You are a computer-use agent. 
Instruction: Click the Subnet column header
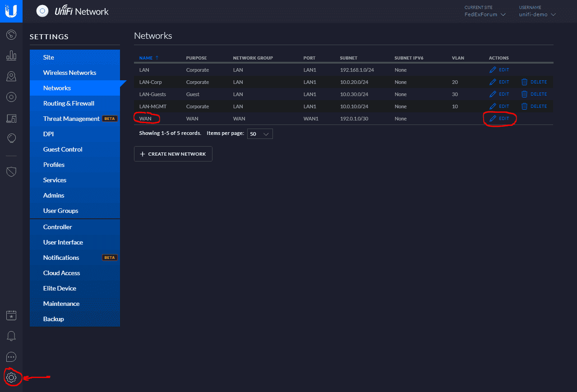[349, 58]
